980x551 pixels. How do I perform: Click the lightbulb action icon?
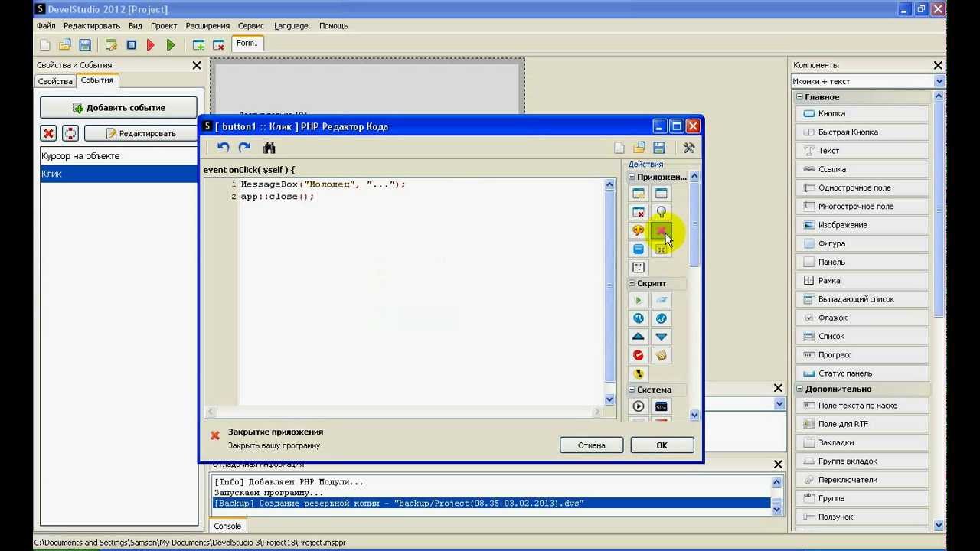click(661, 212)
